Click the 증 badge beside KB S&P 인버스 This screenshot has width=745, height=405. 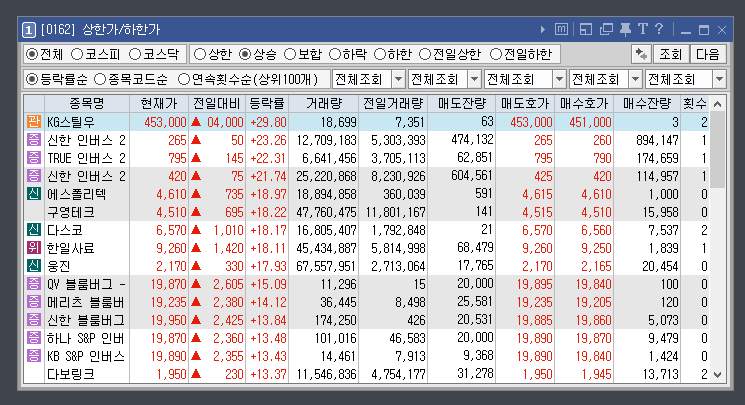click(x=33, y=356)
